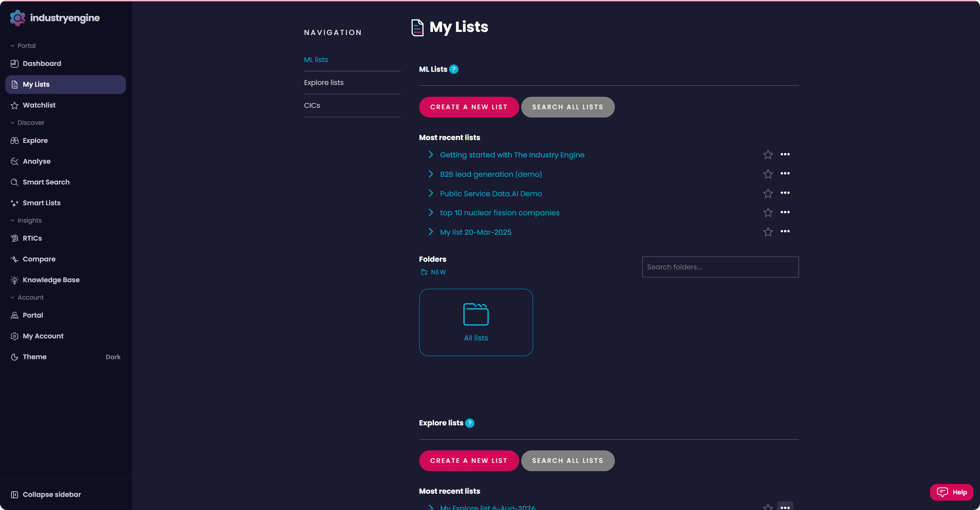Open top 10 nuclear fission companies list
Viewport: 980px width, 510px height.
(499, 213)
